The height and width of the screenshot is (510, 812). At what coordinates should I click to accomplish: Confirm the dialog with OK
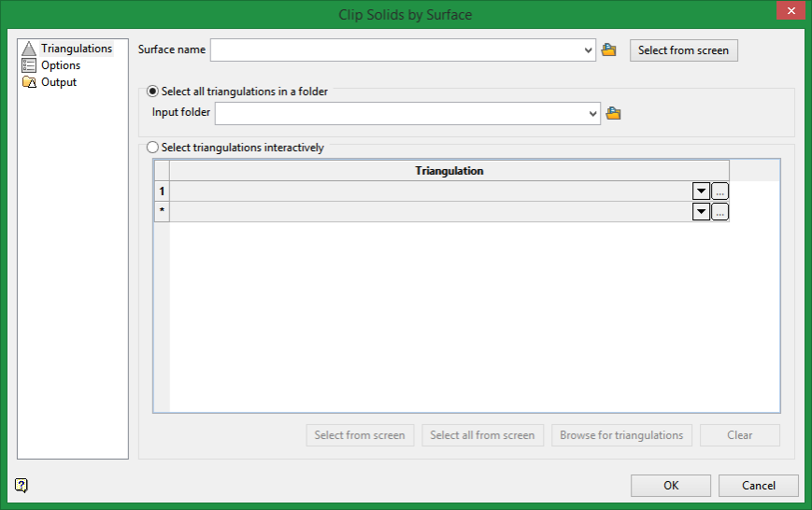tap(671, 486)
